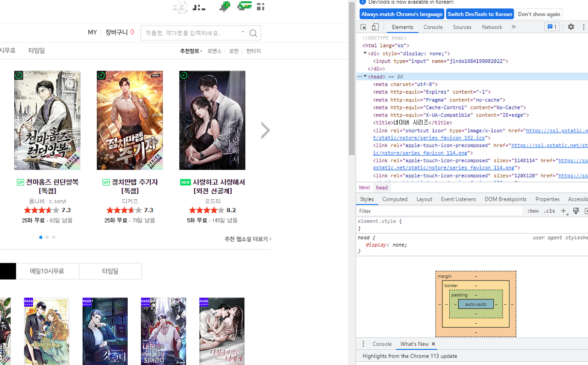Image resolution: width=588 pixels, height=365 pixels.
Task: Show more DevTools panel tabs chevron
Action: (514, 27)
